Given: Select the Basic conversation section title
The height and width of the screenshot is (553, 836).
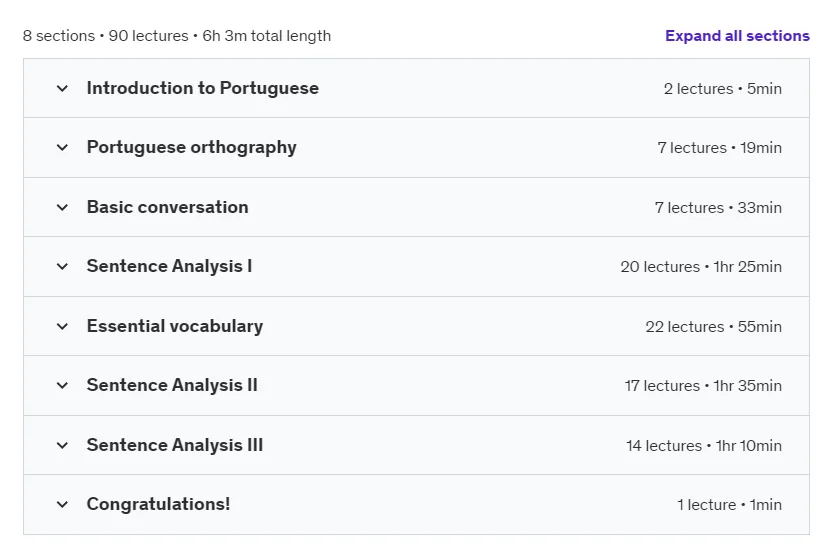Looking at the screenshot, I should [167, 207].
